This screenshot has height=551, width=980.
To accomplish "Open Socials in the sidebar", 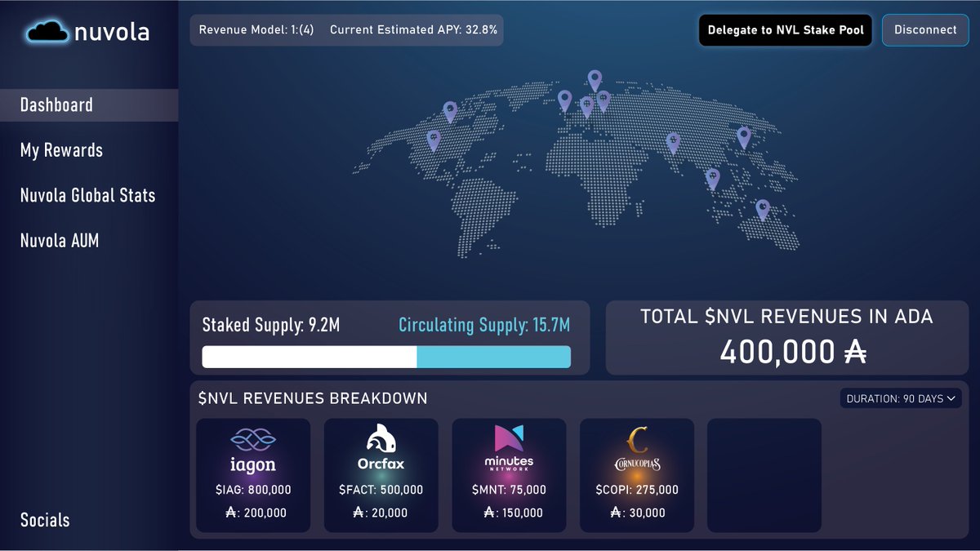I will [x=45, y=520].
